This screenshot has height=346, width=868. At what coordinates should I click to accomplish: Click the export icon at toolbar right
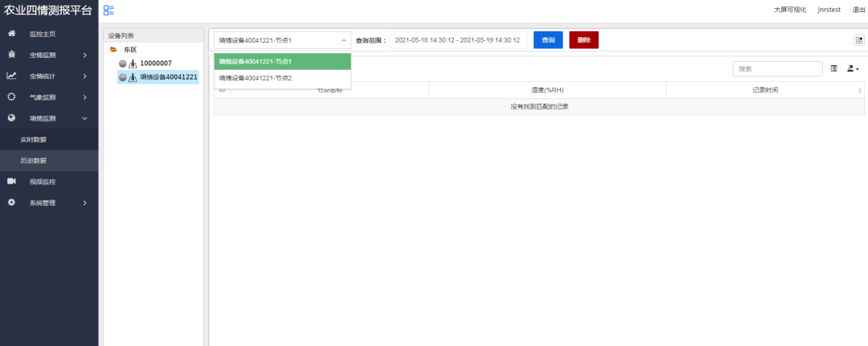858,40
